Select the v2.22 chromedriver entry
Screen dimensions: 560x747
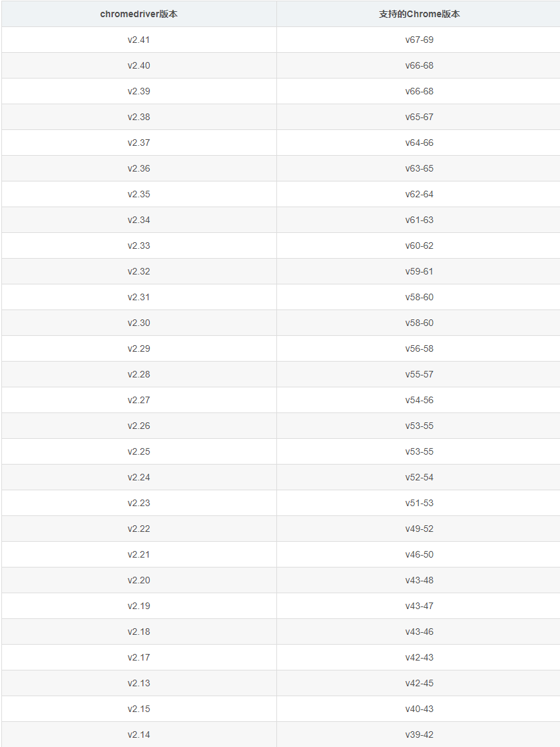pos(139,529)
